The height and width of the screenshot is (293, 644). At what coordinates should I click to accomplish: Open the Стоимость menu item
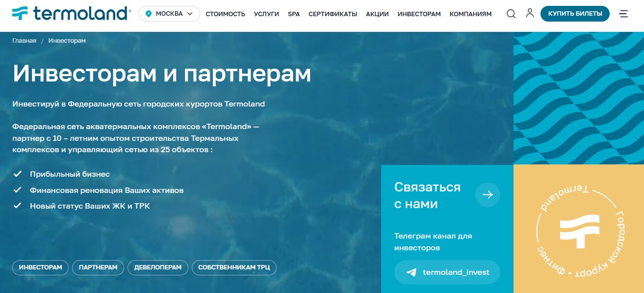pyautogui.click(x=226, y=14)
